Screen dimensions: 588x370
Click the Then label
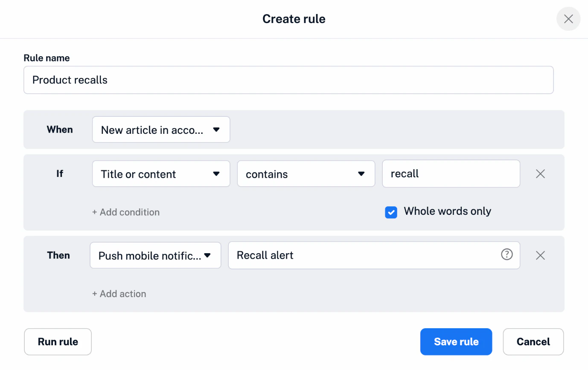(x=58, y=255)
